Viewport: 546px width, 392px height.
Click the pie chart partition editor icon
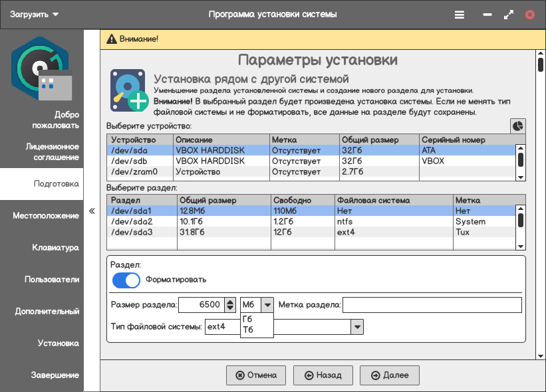[518, 126]
